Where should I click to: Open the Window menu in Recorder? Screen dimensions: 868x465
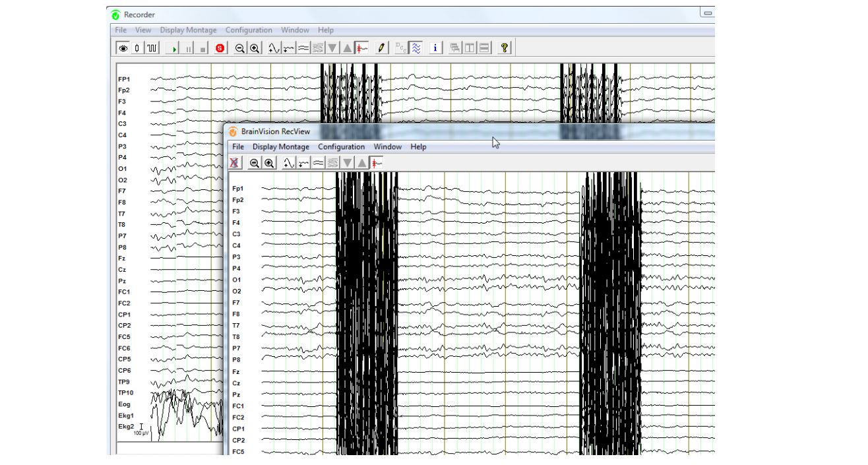pos(295,30)
